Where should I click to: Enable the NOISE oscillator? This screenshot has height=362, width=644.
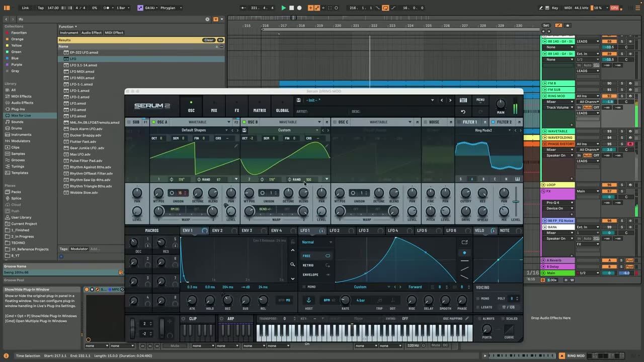[x=425, y=122]
